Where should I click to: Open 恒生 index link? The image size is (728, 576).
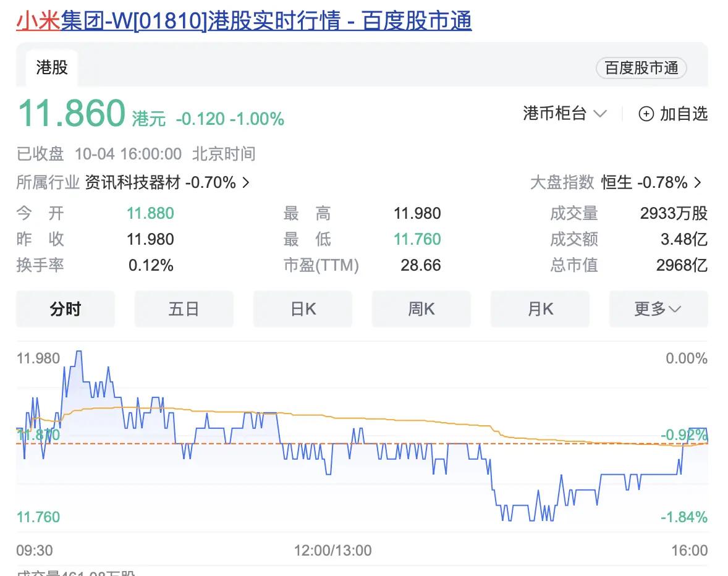click(x=617, y=182)
